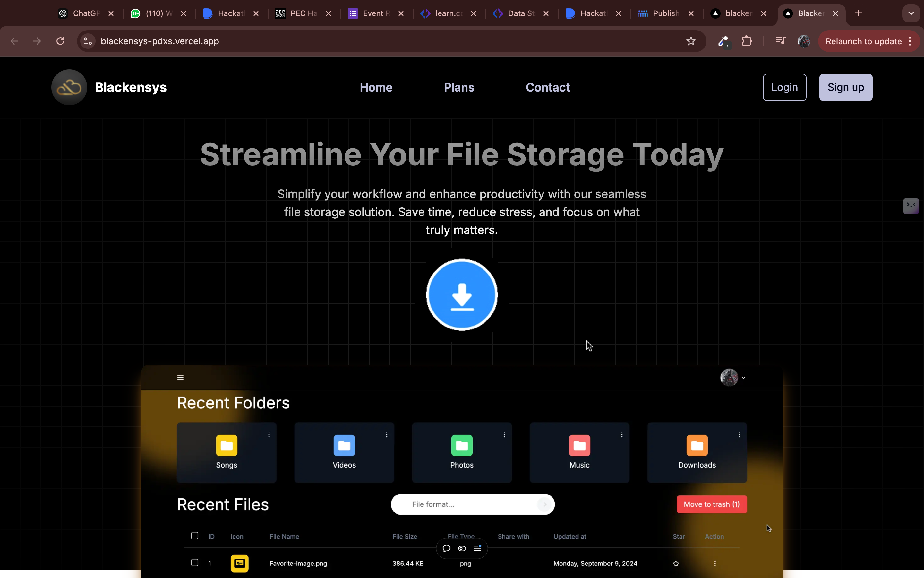
Task: Open the side panel toggle on right edge
Action: [x=911, y=206]
